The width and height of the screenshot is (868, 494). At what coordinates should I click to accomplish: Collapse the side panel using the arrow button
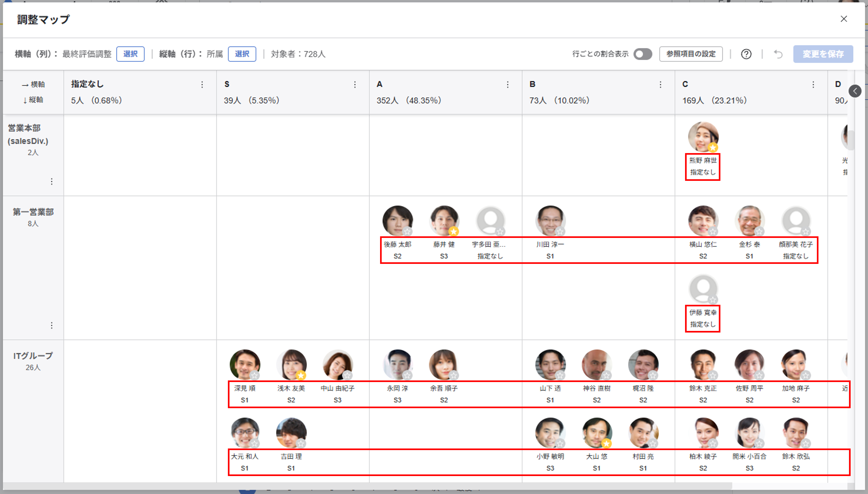point(855,91)
